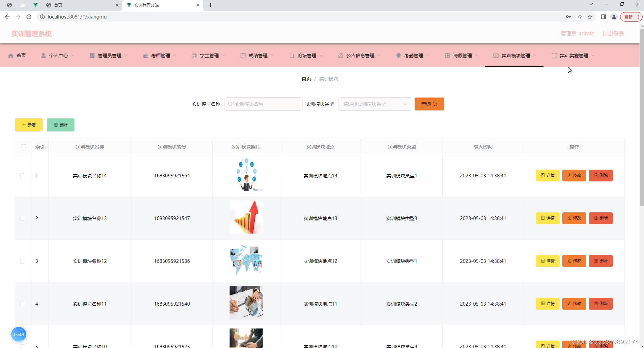Reload the page with browser refresh icon
The width and height of the screenshot is (644, 348).
coord(29,17)
